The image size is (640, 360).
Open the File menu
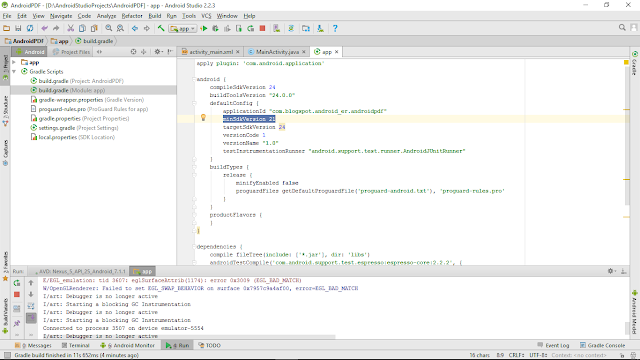7,16
